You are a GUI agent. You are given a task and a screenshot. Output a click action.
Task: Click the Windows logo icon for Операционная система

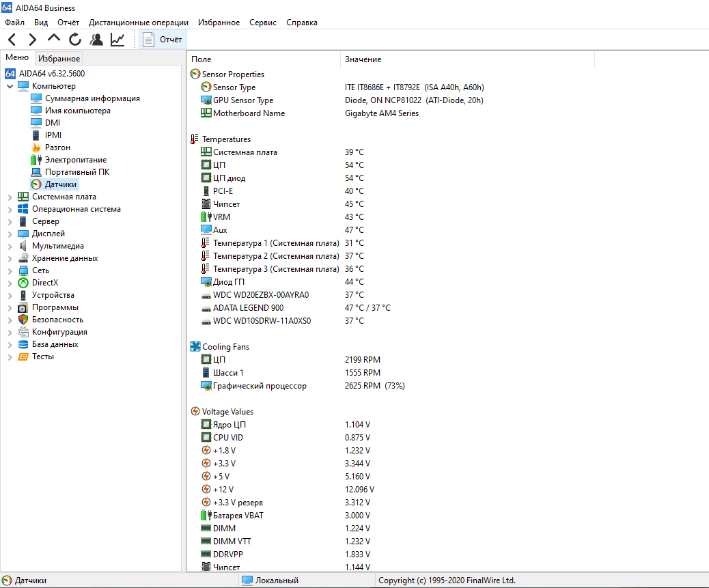[x=23, y=209]
